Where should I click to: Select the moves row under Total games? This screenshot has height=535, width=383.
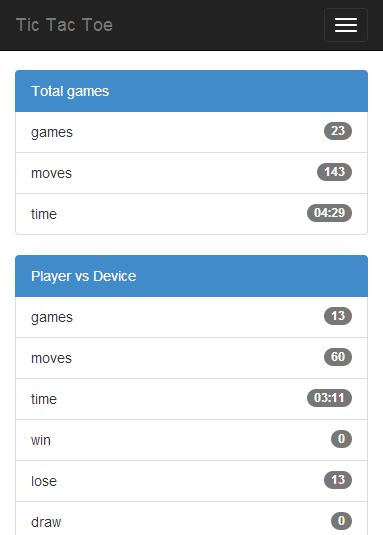click(x=191, y=173)
